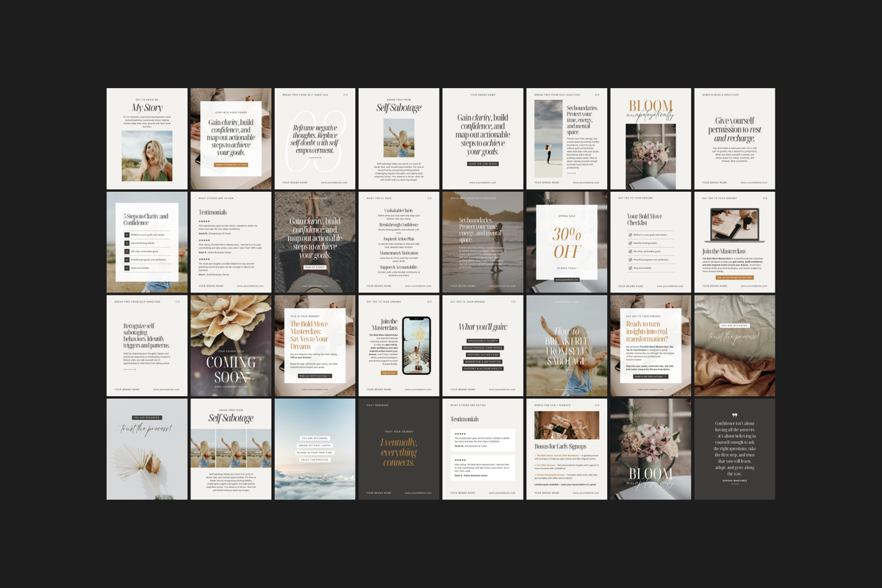Viewport: 882px width, 588px height.
Task: Select the BLOOM card with orange title on top
Action: (x=650, y=139)
